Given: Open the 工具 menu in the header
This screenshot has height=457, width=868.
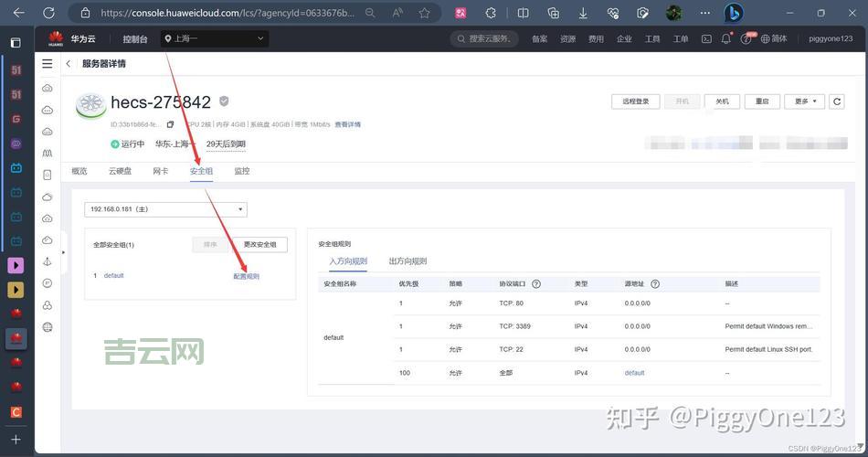Looking at the screenshot, I should pyautogui.click(x=652, y=38).
